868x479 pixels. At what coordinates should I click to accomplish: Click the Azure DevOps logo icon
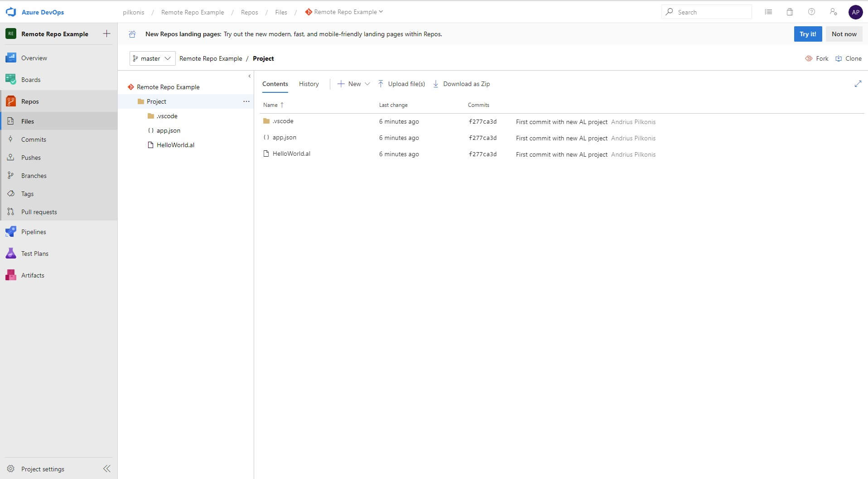11,12
